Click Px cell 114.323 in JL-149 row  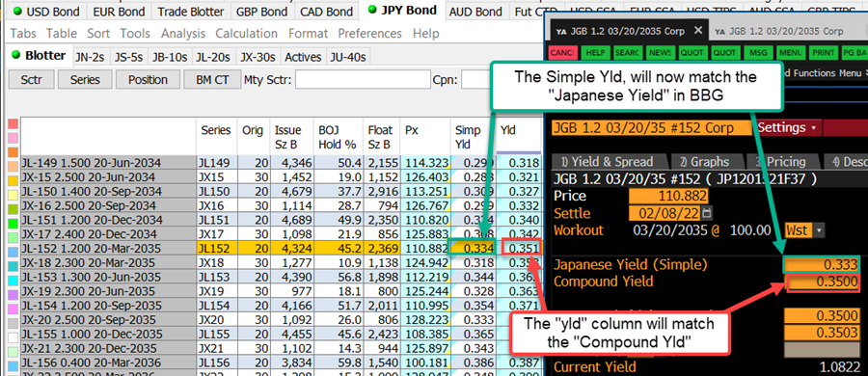pyautogui.click(x=425, y=163)
